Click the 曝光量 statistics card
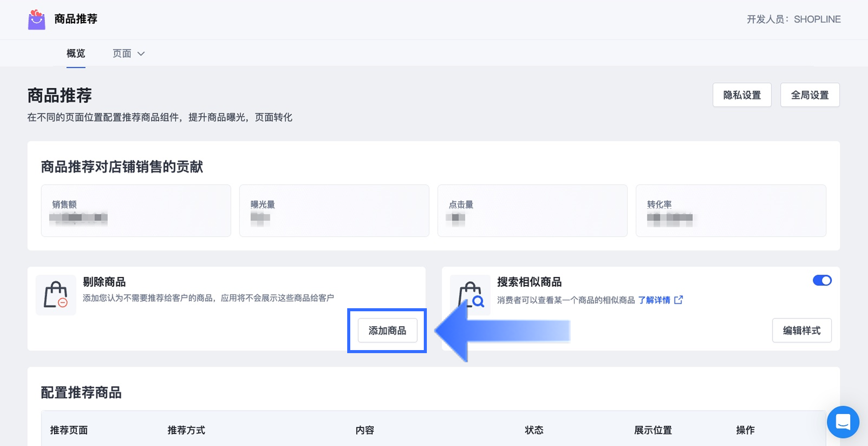 point(334,211)
